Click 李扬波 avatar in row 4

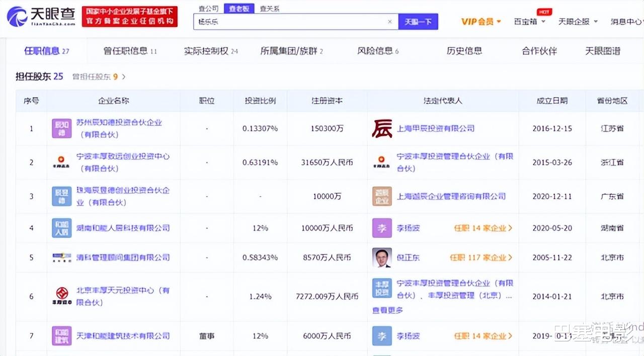(x=382, y=228)
